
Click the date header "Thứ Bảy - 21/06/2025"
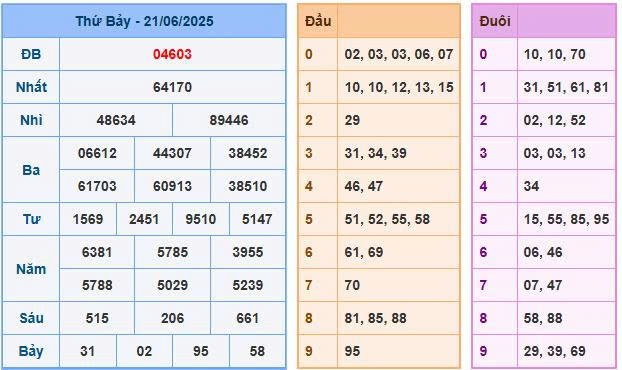tap(144, 21)
